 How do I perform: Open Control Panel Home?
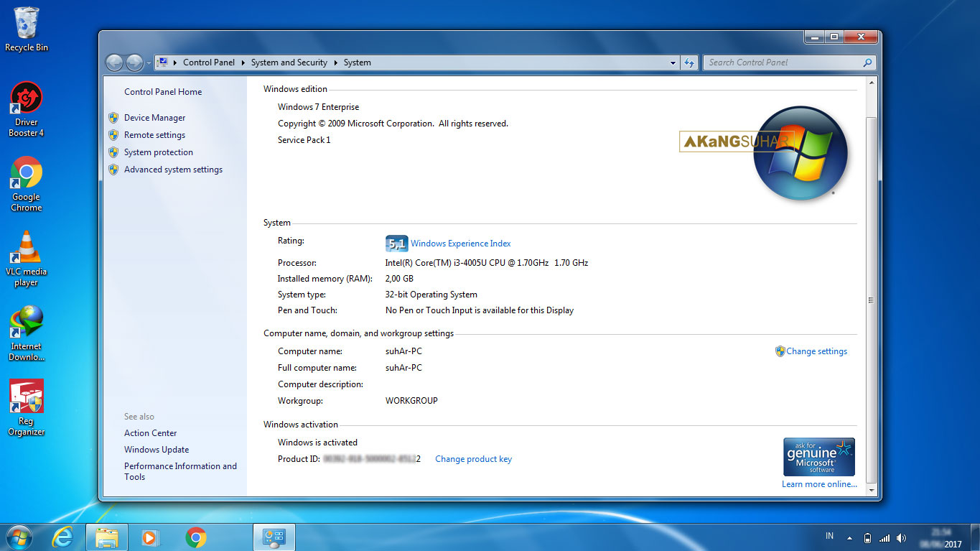[x=163, y=92]
